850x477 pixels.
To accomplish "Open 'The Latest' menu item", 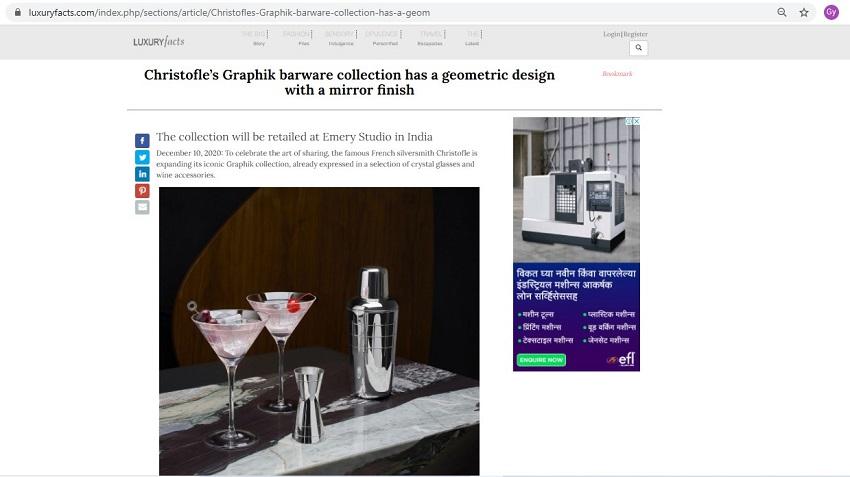I will (473, 38).
